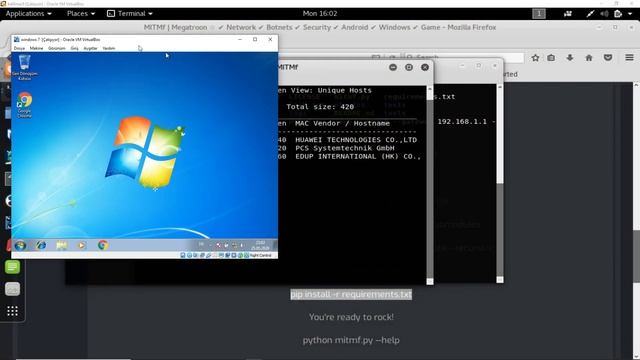Open the gray app icon in Kali dock
640x360 pixels.
pos(12,289)
